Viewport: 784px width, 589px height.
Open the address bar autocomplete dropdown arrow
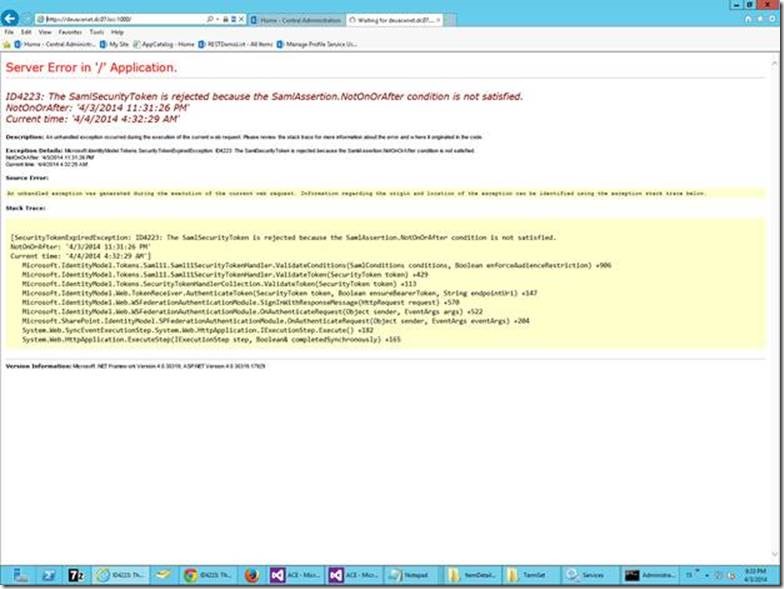(x=218, y=19)
